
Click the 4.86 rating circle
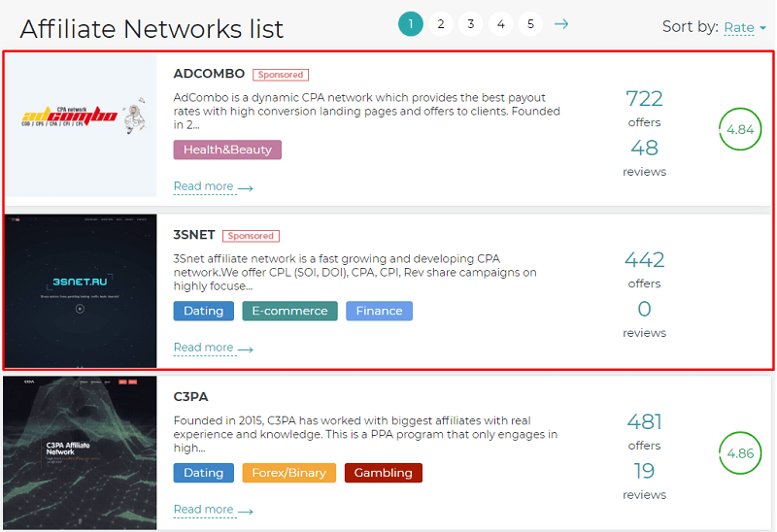click(x=740, y=453)
